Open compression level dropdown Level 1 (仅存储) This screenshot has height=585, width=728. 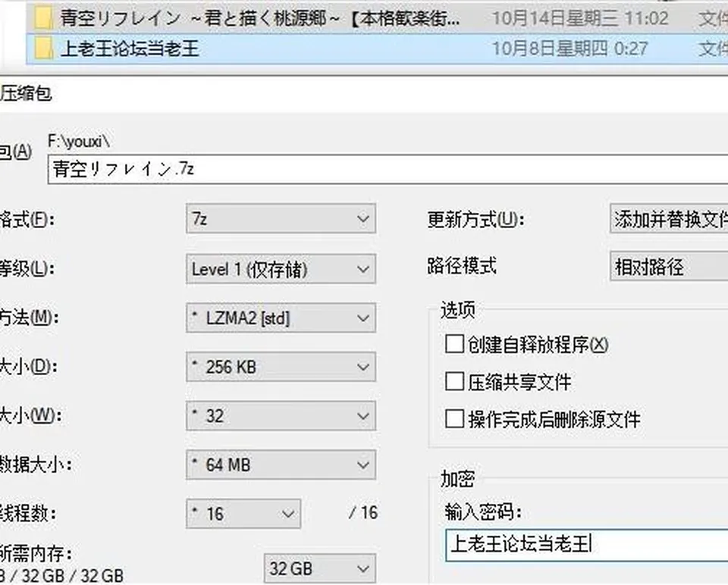pyautogui.click(x=281, y=268)
